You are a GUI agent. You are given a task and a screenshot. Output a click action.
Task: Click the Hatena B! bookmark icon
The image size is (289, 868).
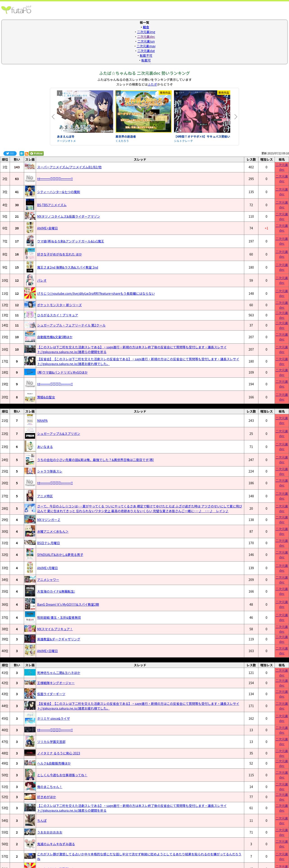tap(22, 153)
